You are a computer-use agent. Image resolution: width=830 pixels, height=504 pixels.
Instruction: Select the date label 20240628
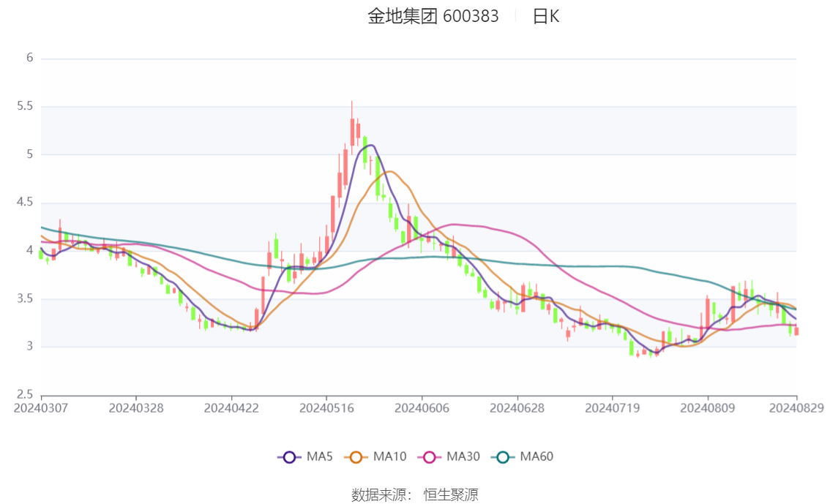coord(517,408)
